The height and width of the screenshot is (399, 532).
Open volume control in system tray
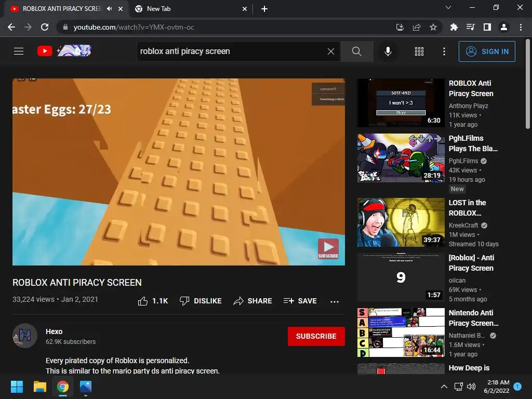pos(471,387)
